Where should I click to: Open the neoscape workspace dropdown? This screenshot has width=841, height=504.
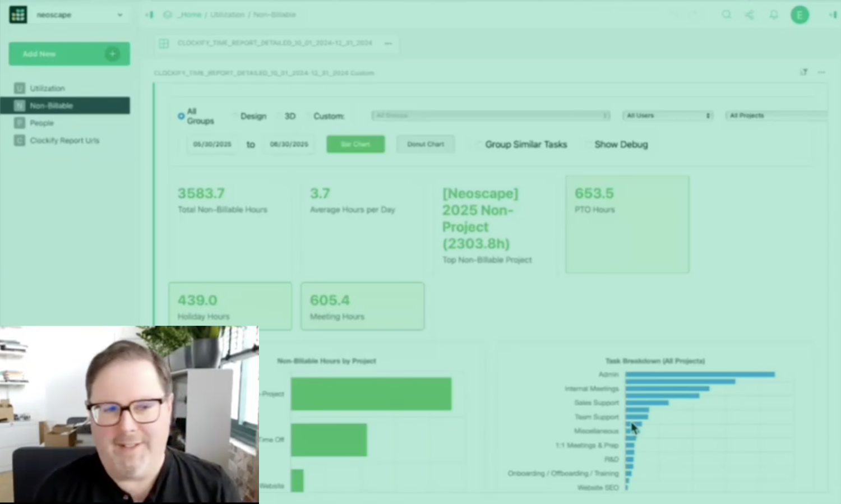coord(119,15)
